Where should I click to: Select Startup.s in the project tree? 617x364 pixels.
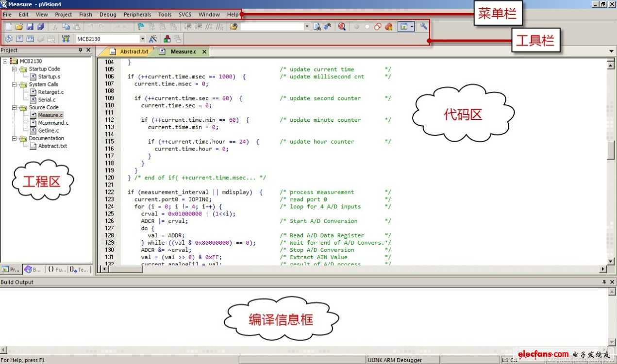tap(50, 77)
